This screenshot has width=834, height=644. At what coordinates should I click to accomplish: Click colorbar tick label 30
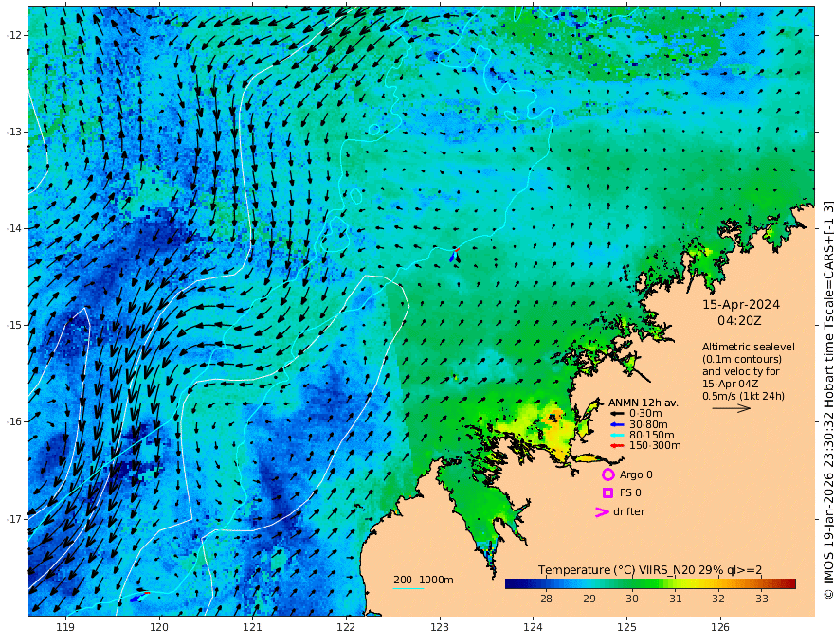[x=632, y=599]
